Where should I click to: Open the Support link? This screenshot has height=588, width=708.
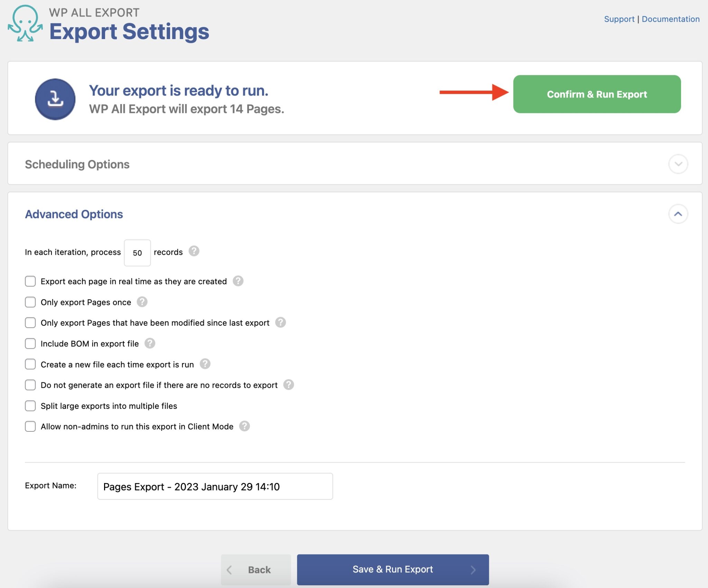620,19
